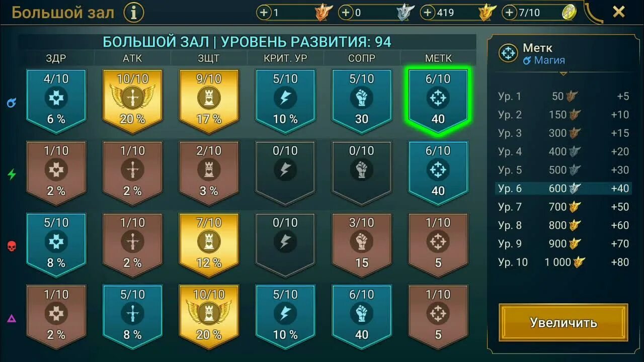Select the Spirit МЕТК badge showing 6/10
644x362 pixels.
[x=438, y=173]
